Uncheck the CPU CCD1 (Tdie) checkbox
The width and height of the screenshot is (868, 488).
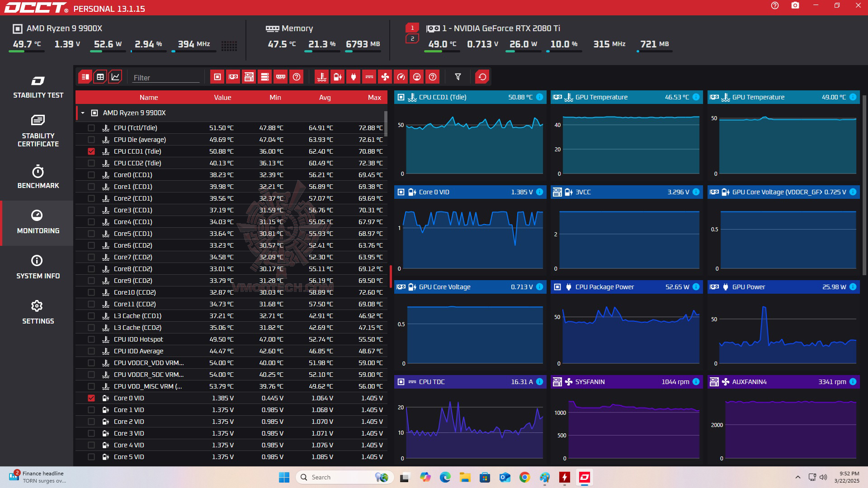(91, 151)
